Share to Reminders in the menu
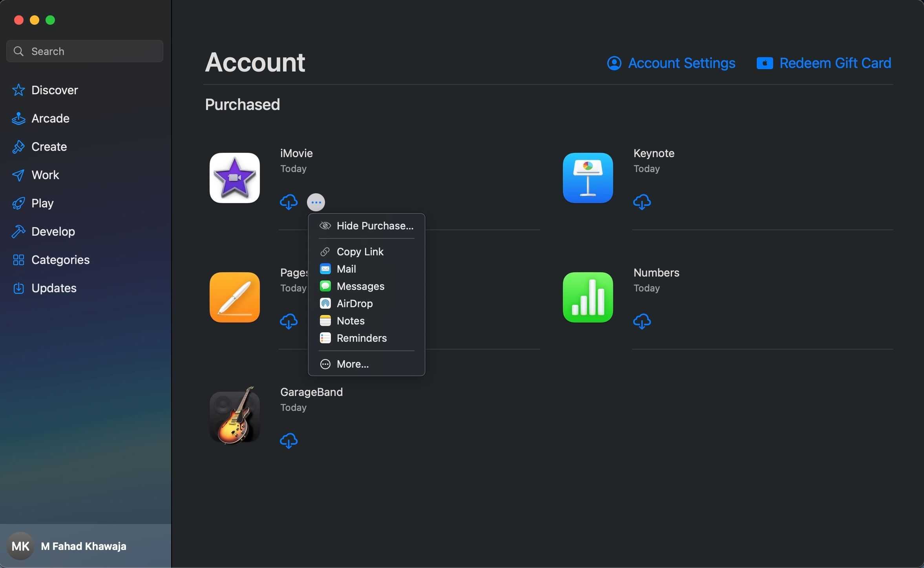Screen dimensions: 924x568 [367, 338]
